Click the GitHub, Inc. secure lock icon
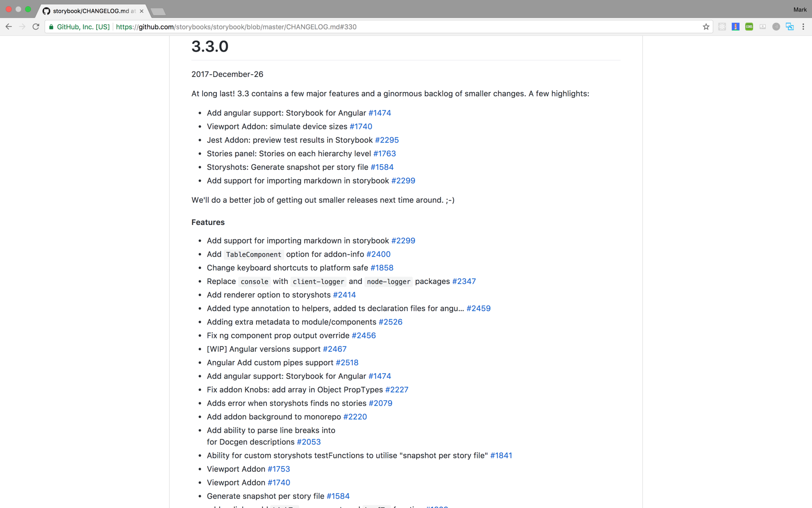 (52, 27)
